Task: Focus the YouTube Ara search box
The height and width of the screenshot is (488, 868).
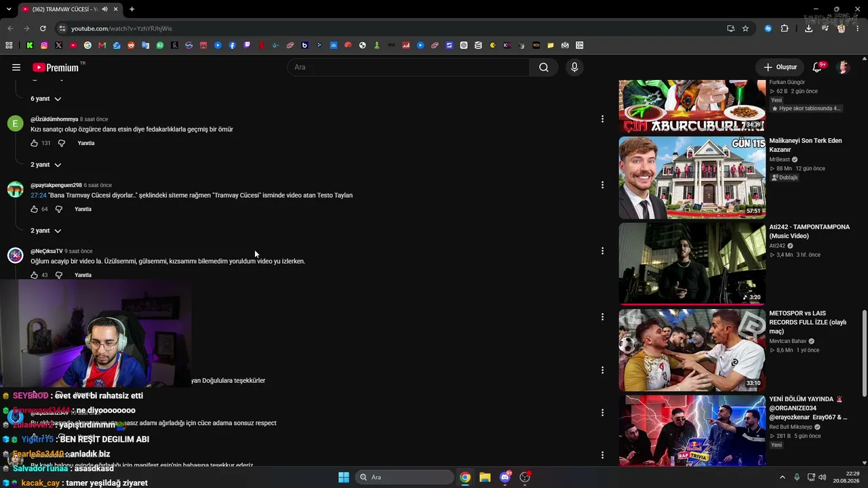Action: pyautogui.click(x=408, y=67)
